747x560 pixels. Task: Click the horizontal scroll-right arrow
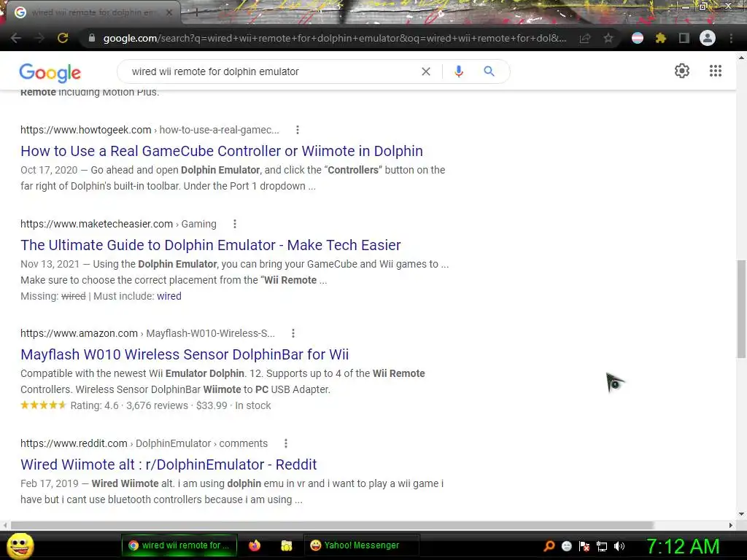731,525
